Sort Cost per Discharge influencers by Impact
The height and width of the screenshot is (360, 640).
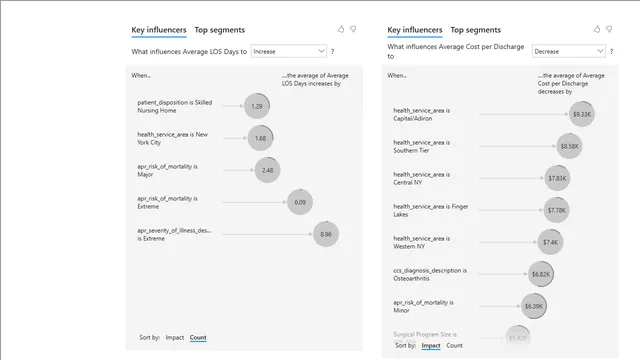431,345
